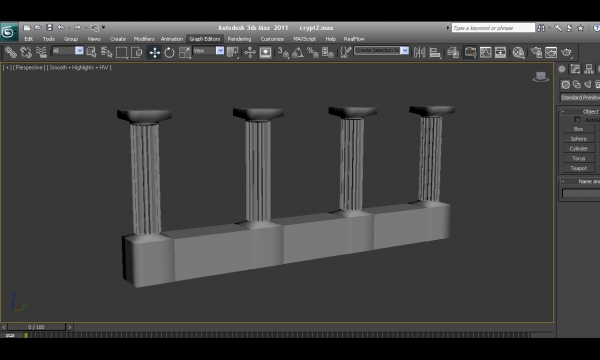Viewport: 600px width, 360px height.
Task: Click the Undo arrow icon
Action: [x=60, y=28]
